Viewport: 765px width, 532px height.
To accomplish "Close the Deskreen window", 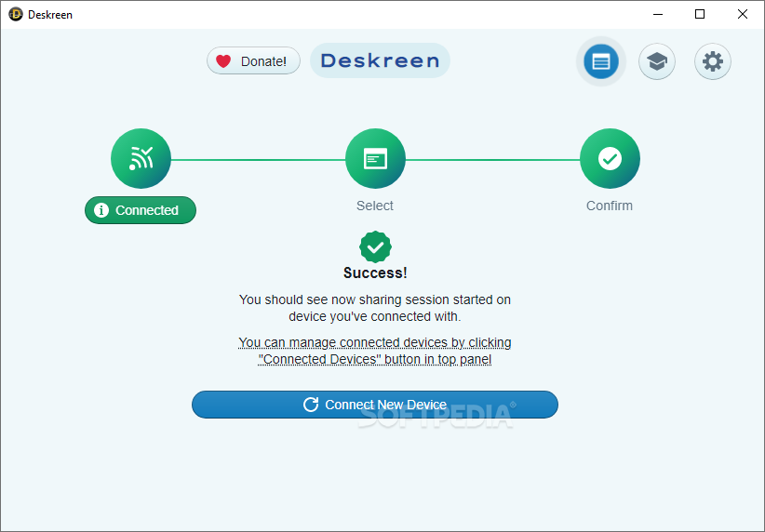I will [742, 14].
